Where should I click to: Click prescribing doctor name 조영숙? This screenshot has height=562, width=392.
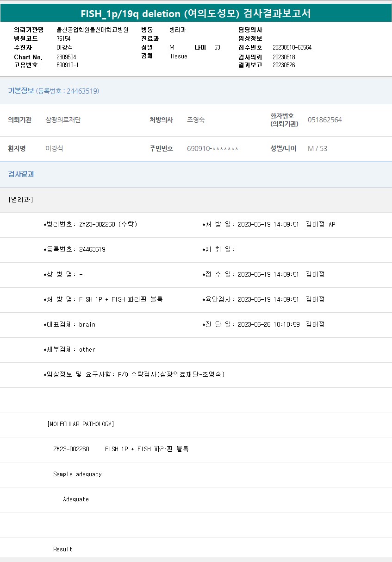coord(196,120)
